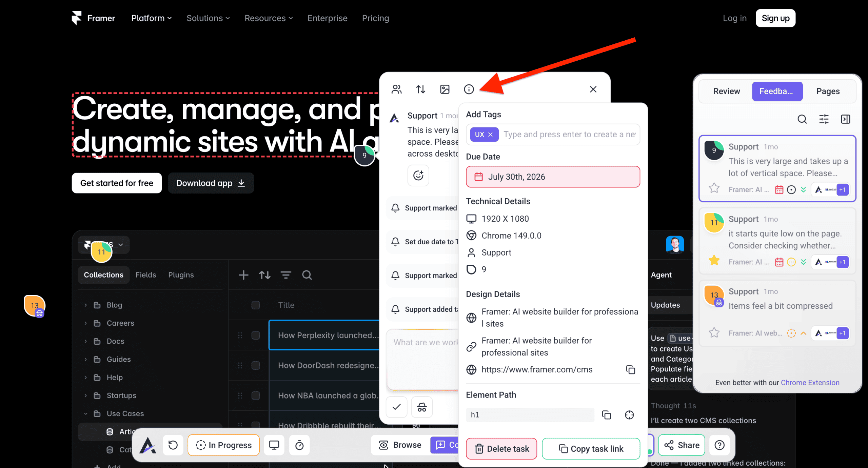
Task: Click the calendar icon on feedback card 9
Action: click(x=779, y=190)
